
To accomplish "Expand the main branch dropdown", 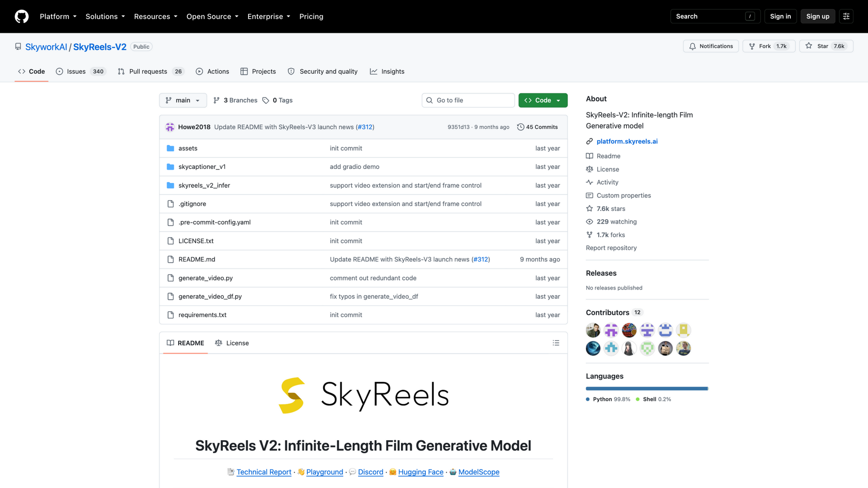I will [183, 100].
